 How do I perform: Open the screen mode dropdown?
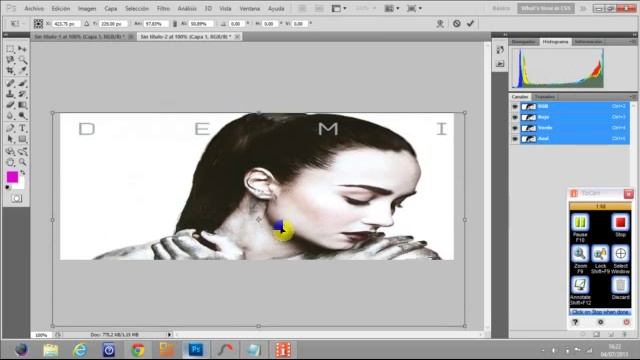click(x=414, y=8)
